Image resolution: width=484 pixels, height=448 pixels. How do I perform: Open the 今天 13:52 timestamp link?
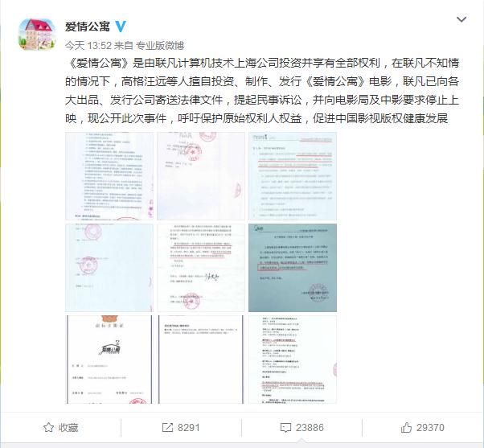(88, 46)
